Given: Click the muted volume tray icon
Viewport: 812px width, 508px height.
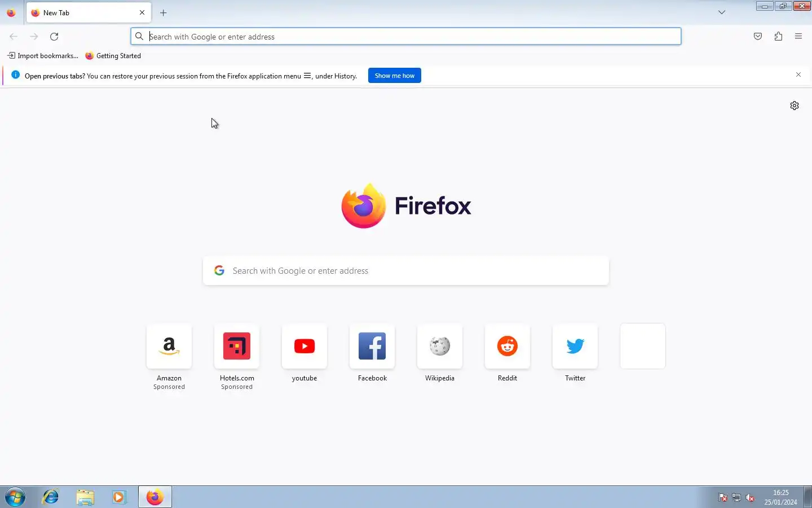Looking at the screenshot, I should pyautogui.click(x=750, y=497).
